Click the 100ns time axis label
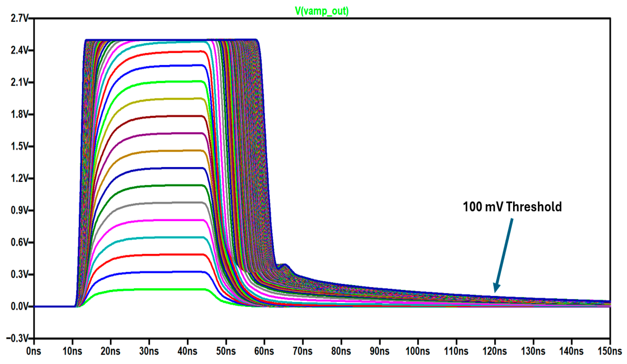 coord(418,351)
